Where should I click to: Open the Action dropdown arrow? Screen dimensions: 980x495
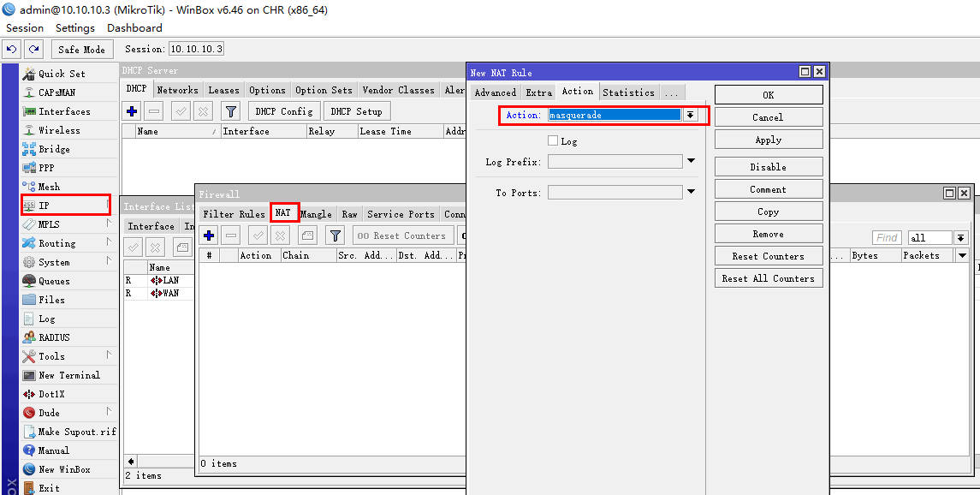(690, 115)
